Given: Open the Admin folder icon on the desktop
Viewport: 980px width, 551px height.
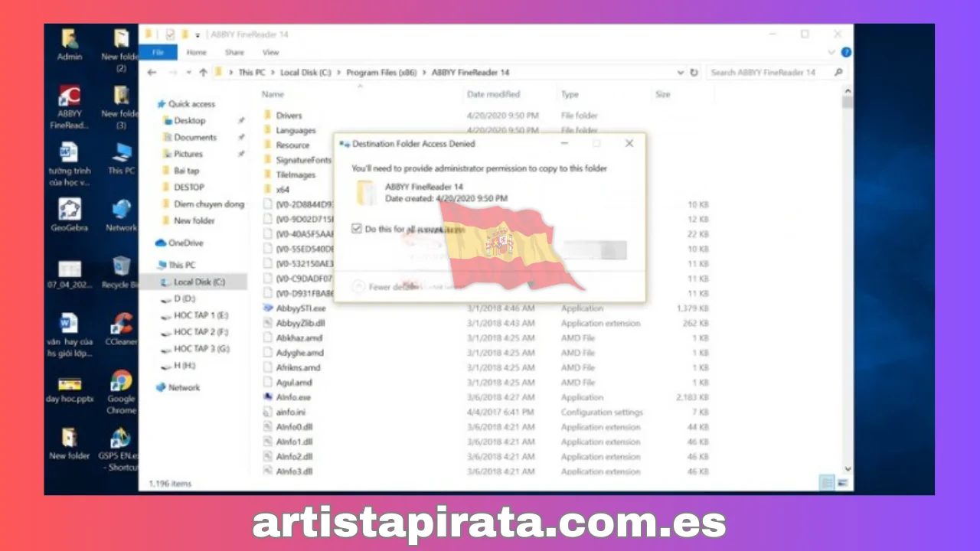Looking at the screenshot, I should [70, 44].
